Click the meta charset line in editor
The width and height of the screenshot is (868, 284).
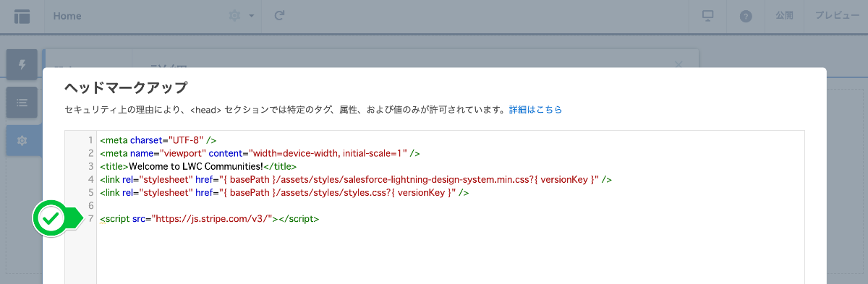(x=158, y=140)
